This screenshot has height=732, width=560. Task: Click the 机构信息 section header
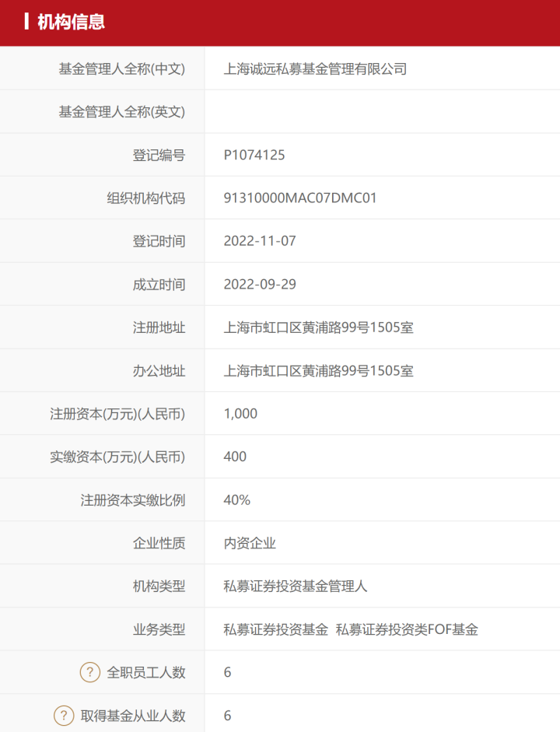[71, 22]
